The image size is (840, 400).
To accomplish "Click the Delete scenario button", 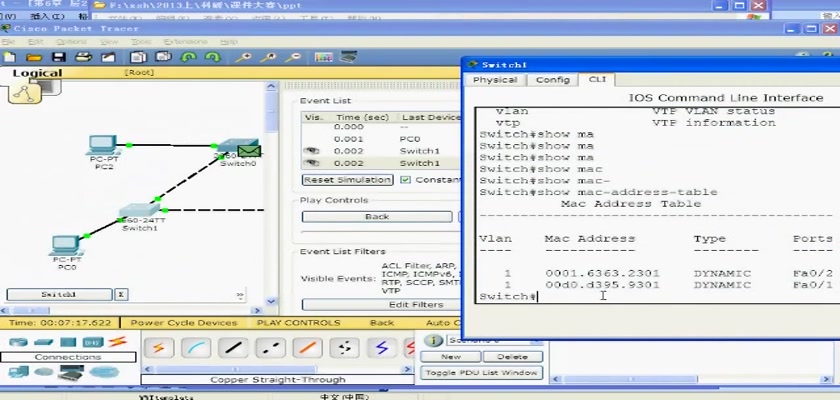I will tap(513, 357).
